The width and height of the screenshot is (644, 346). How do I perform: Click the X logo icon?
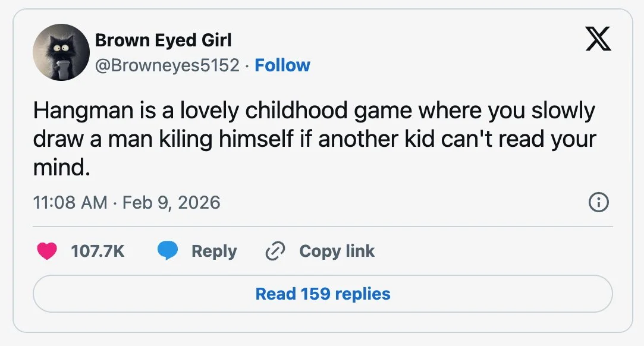(x=598, y=40)
